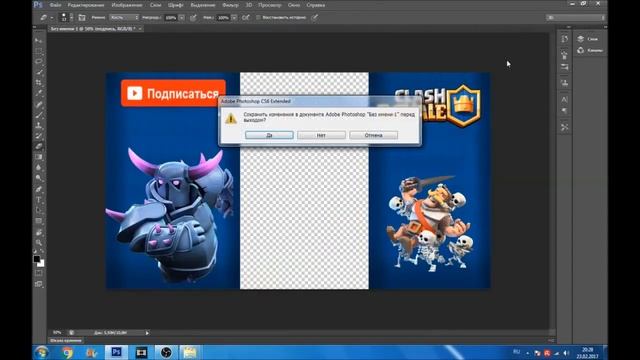640x360 pixels.
Task: Open the Изображение menu
Action: click(127, 5)
